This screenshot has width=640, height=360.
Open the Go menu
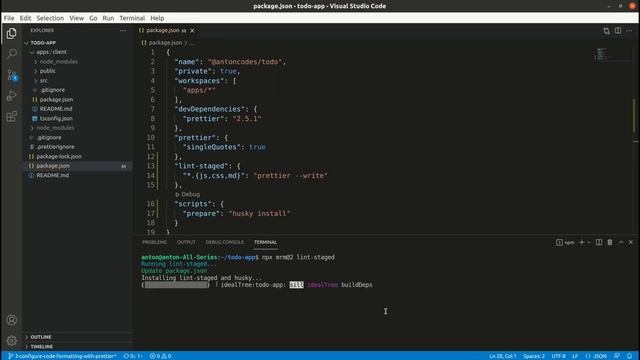click(93, 18)
